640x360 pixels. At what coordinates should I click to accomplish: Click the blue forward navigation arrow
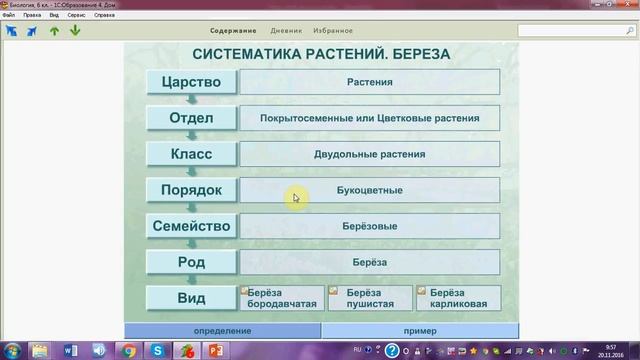(x=32, y=31)
